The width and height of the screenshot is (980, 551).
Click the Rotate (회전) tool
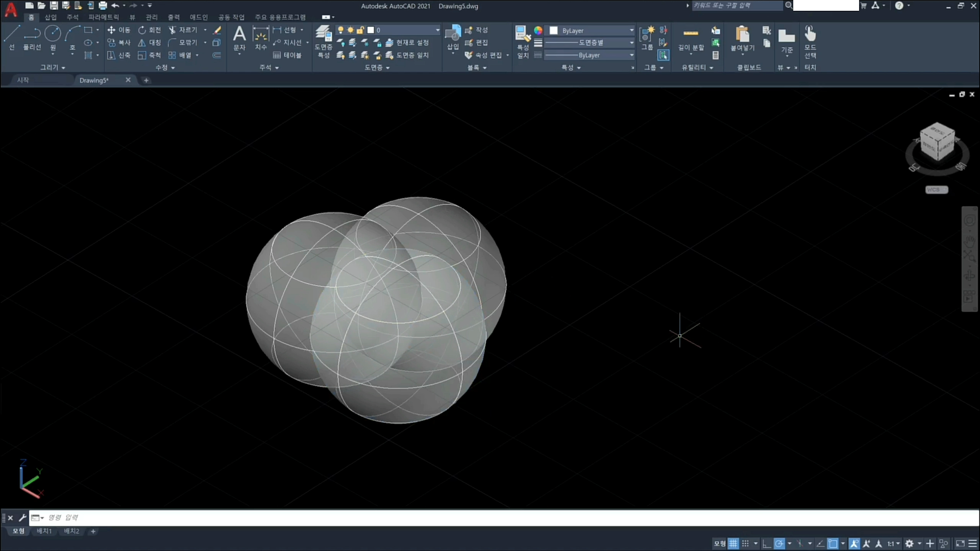tap(149, 30)
